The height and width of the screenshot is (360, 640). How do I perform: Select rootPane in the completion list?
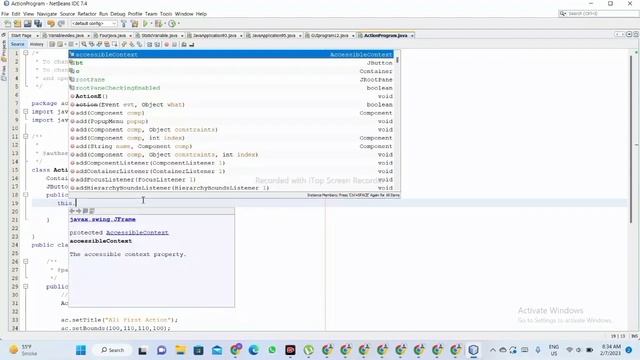tap(231, 80)
